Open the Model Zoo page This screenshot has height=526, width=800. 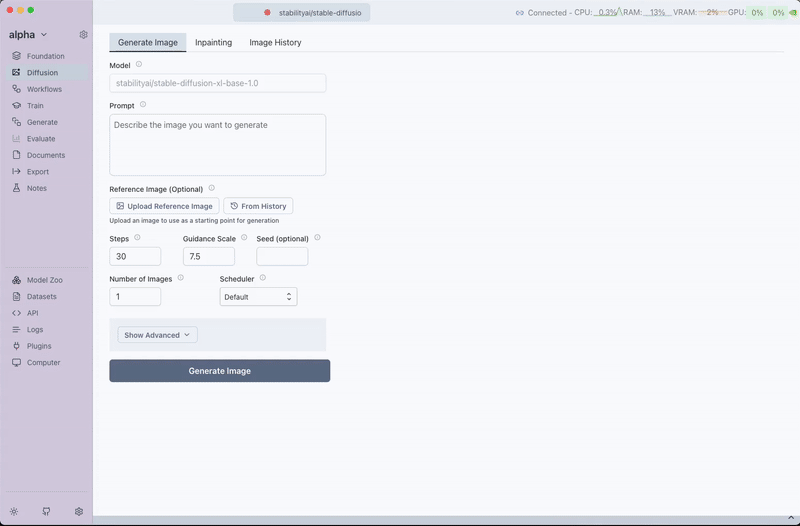44,280
